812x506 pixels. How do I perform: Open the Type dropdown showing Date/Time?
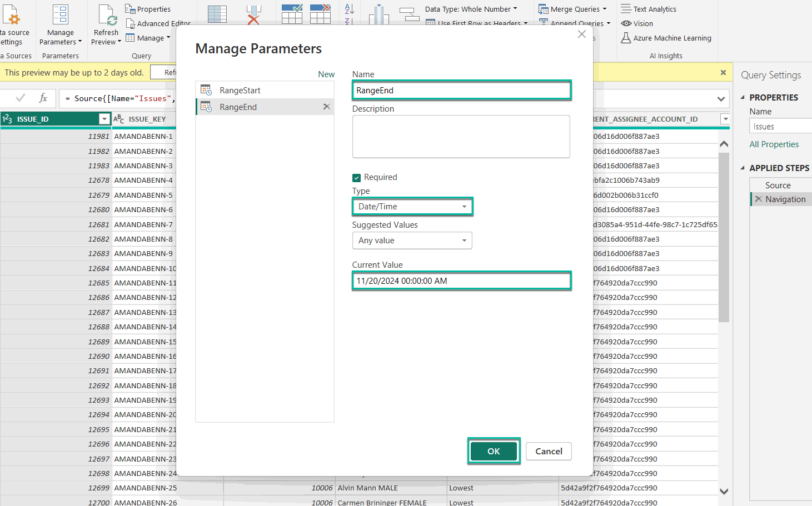(412, 207)
